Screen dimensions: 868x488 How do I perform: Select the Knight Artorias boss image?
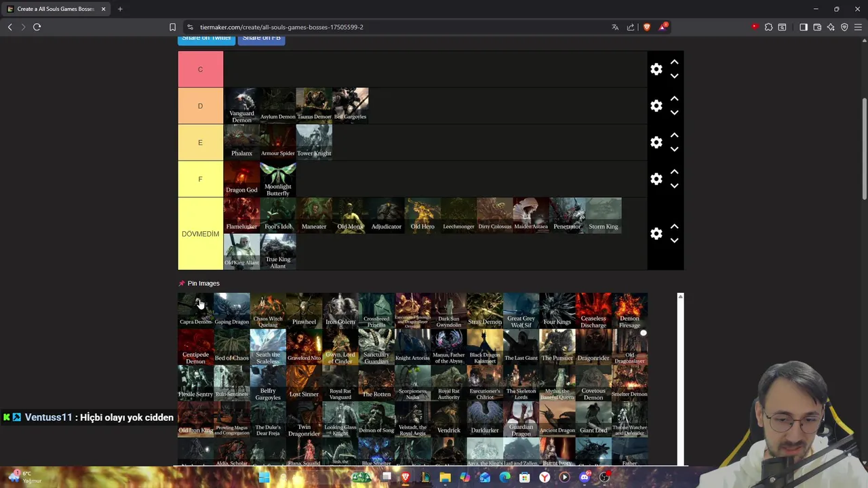pos(412,347)
